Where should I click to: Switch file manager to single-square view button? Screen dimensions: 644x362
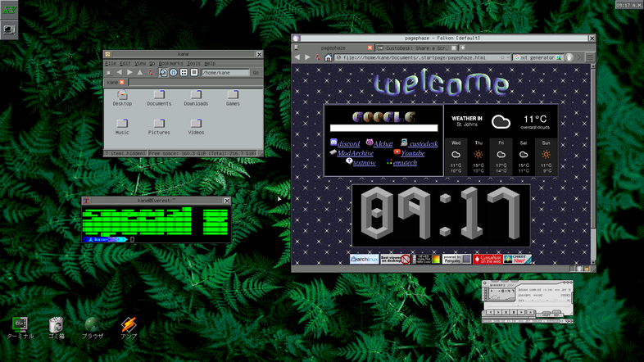coord(194,73)
